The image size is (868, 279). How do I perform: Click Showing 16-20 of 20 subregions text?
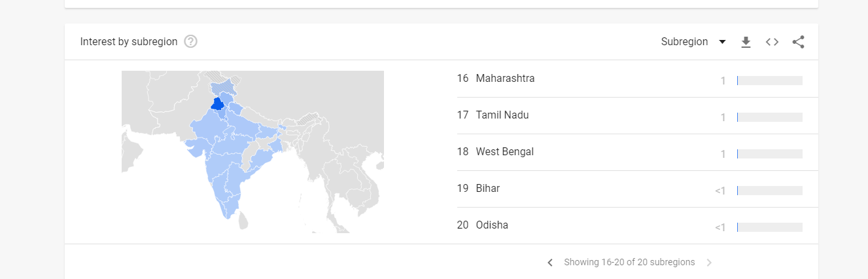click(629, 263)
